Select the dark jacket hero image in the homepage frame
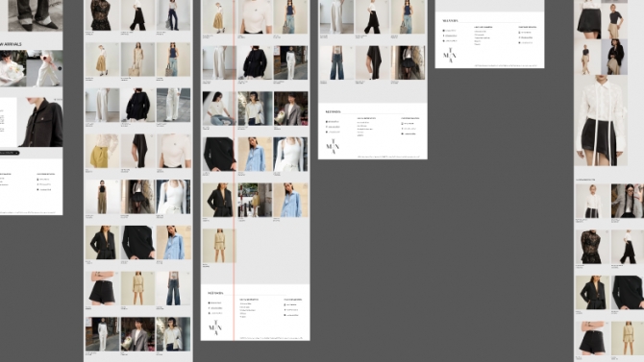The image size is (644, 362). pyautogui.click(x=40, y=122)
